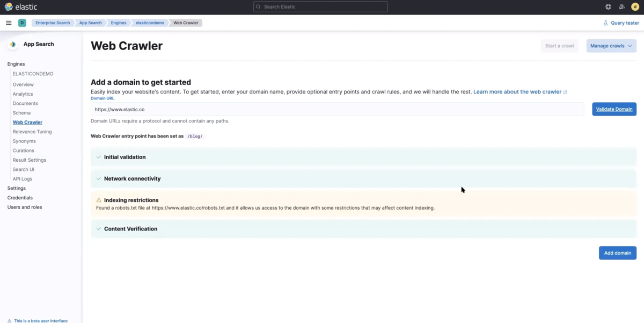Open Documents in the sidebar
Screen dimensions: 644x323
point(25,103)
